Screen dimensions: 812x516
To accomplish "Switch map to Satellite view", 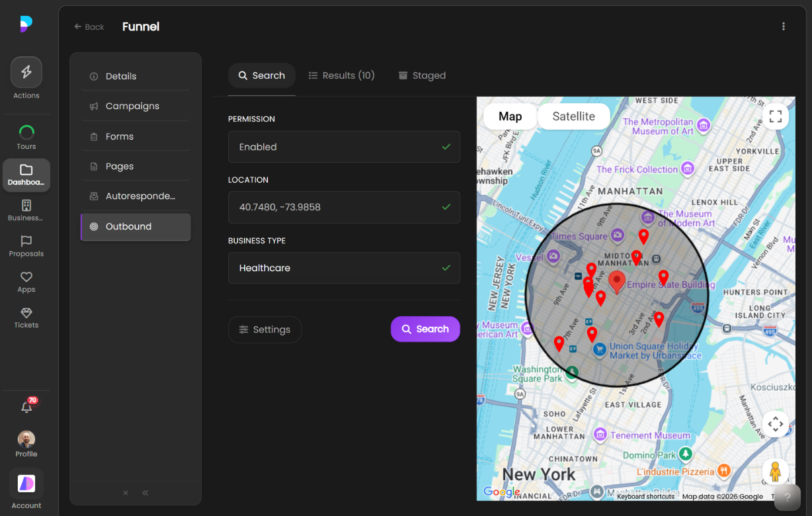I will [573, 116].
